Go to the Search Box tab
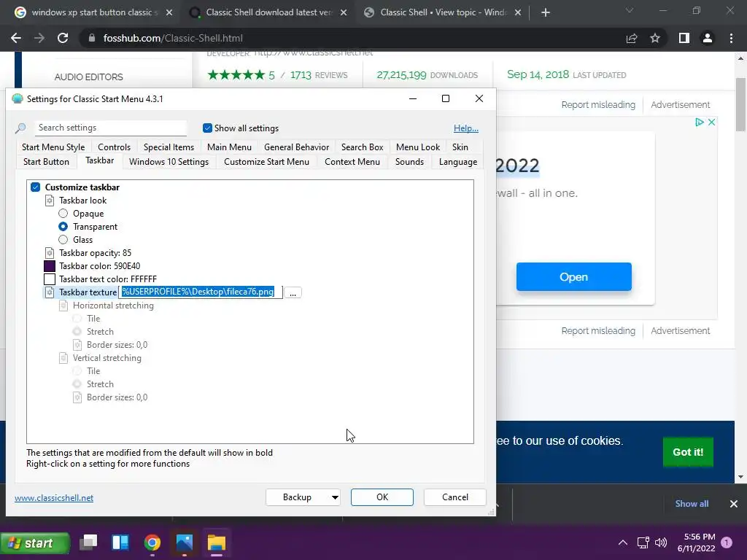The width and height of the screenshot is (747, 560). [362, 147]
